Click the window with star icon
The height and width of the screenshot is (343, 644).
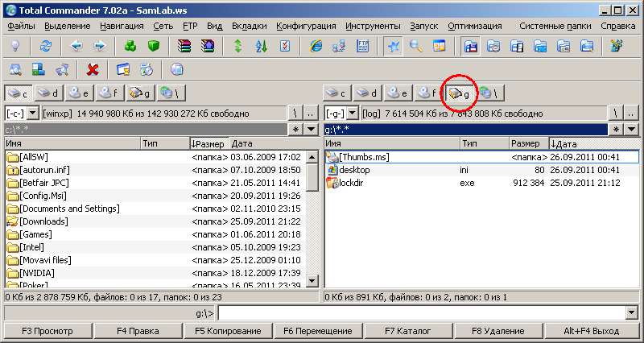click(439, 46)
